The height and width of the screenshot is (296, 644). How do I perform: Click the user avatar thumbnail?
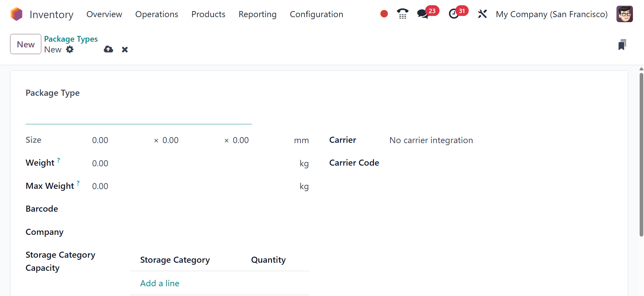tap(625, 14)
